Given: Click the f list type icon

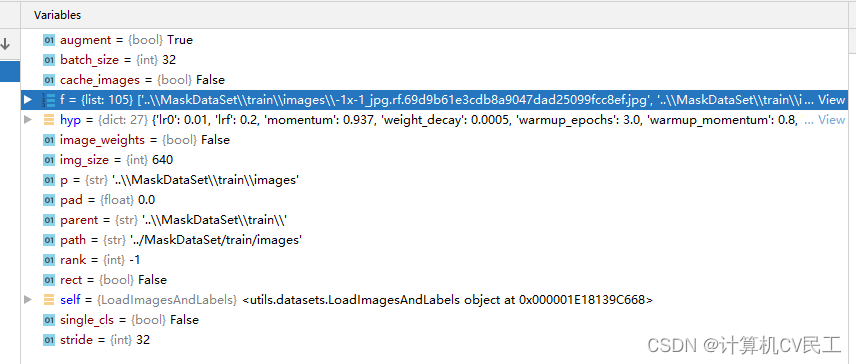Looking at the screenshot, I should coord(49,100).
